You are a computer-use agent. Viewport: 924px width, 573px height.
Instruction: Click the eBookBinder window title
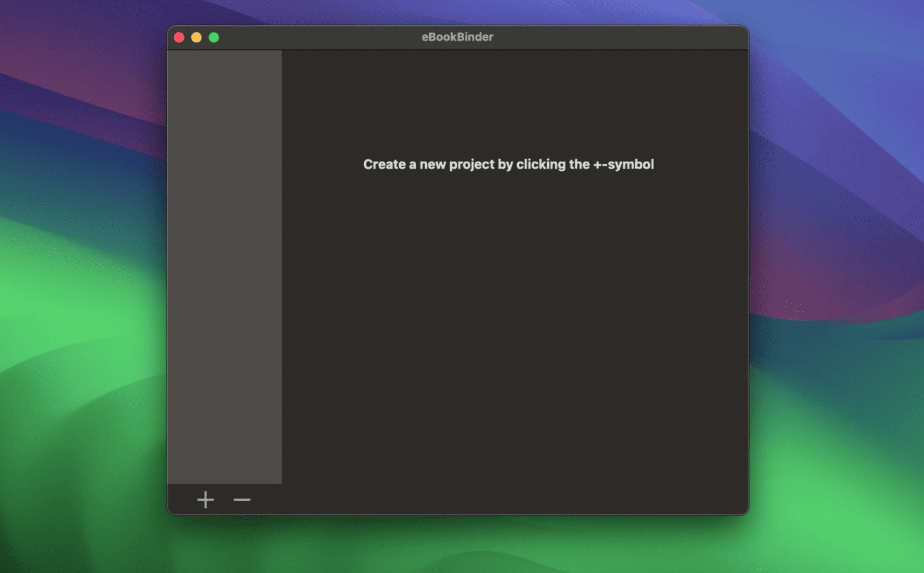(457, 37)
